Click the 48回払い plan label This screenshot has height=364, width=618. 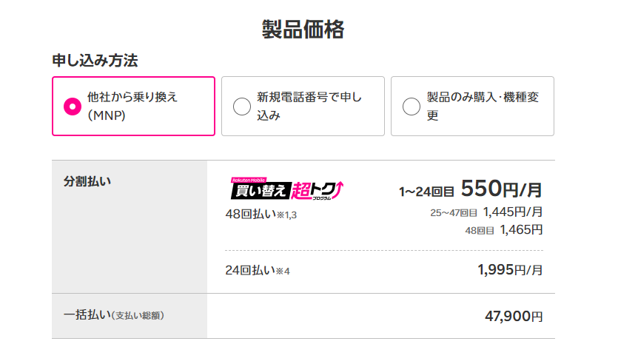[250, 214]
